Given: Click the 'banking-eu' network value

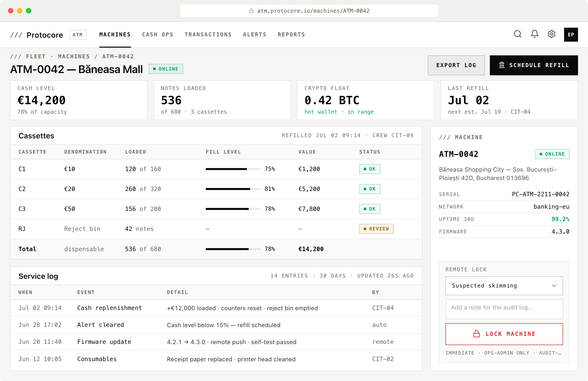Looking at the screenshot, I should tap(551, 207).
